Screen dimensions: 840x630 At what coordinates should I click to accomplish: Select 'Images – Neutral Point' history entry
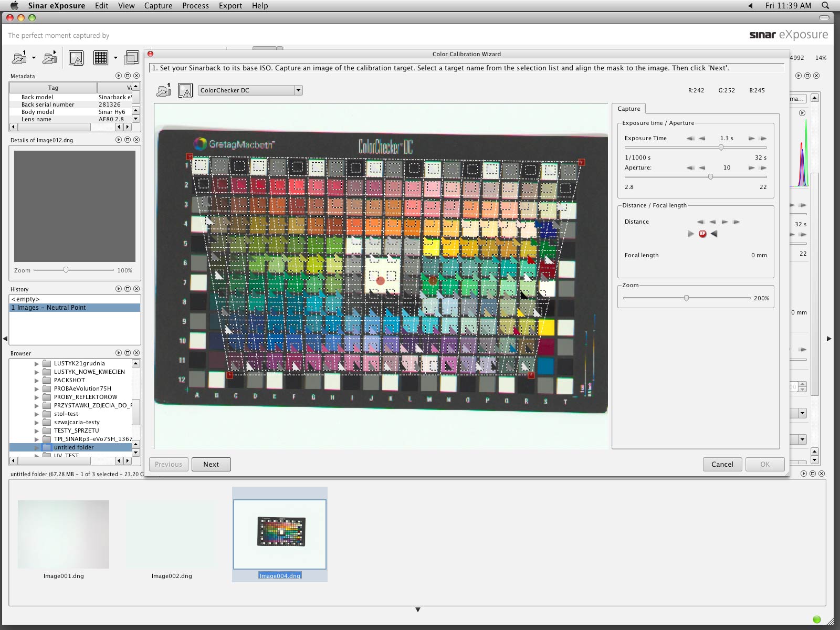point(75,308)
